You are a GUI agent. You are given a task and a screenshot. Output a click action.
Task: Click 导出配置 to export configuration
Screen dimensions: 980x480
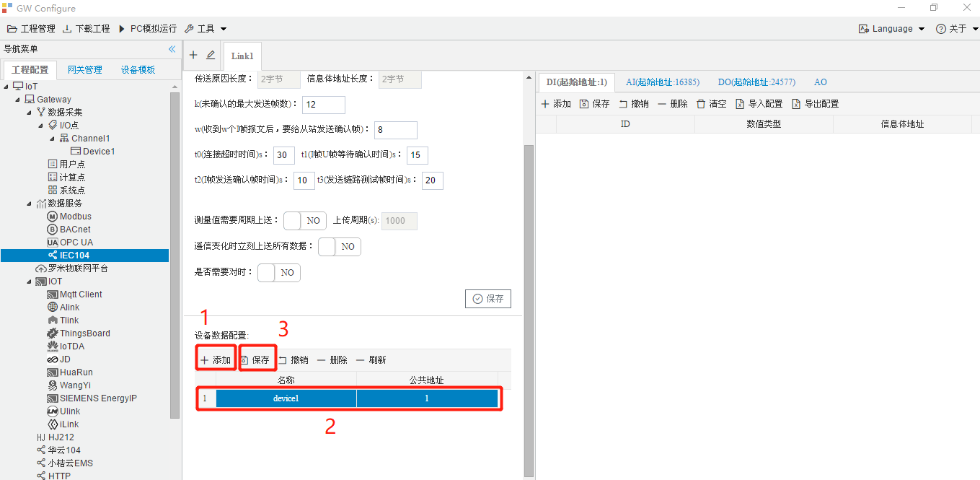(816, 104)
